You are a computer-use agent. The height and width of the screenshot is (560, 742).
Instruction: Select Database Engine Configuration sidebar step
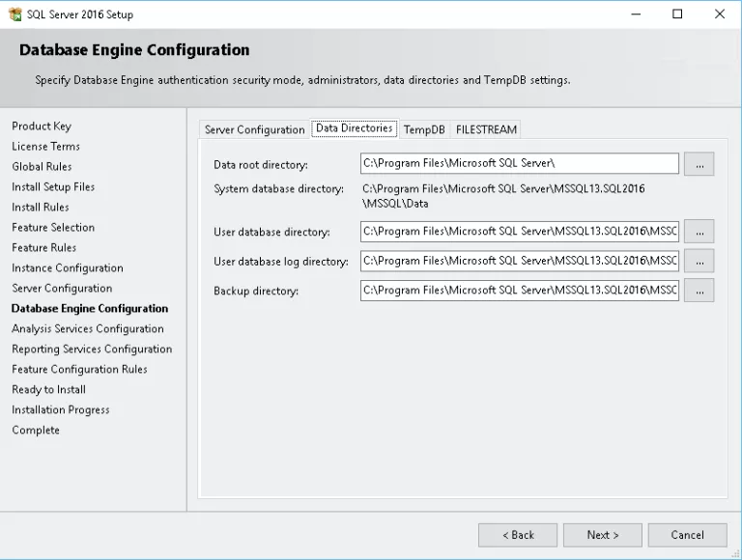[x=90, y=308]
